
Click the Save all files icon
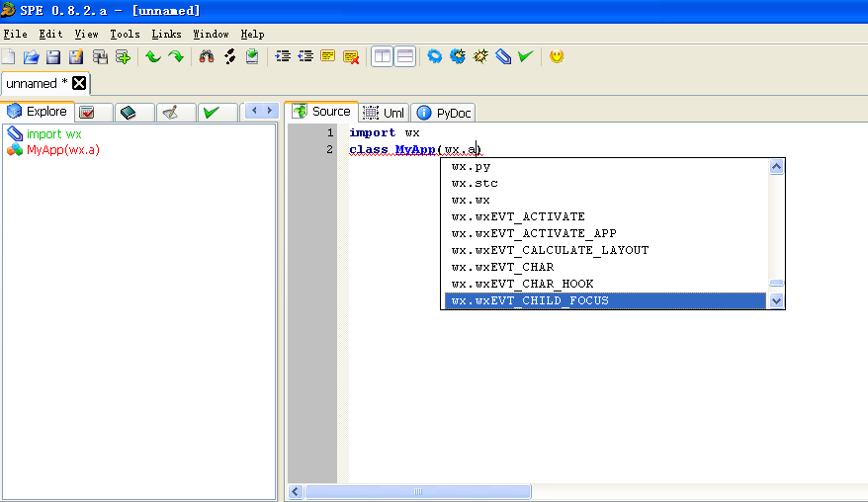100,56
